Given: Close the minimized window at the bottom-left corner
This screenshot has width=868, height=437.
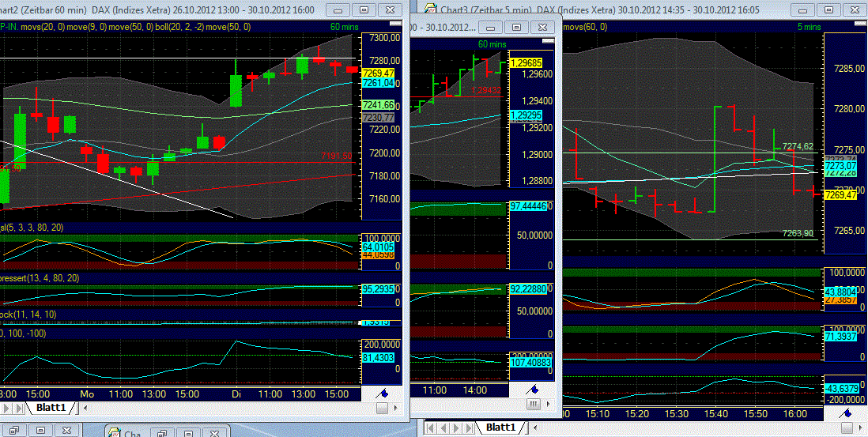Looking at the screenshot, I should coord(67,431).
